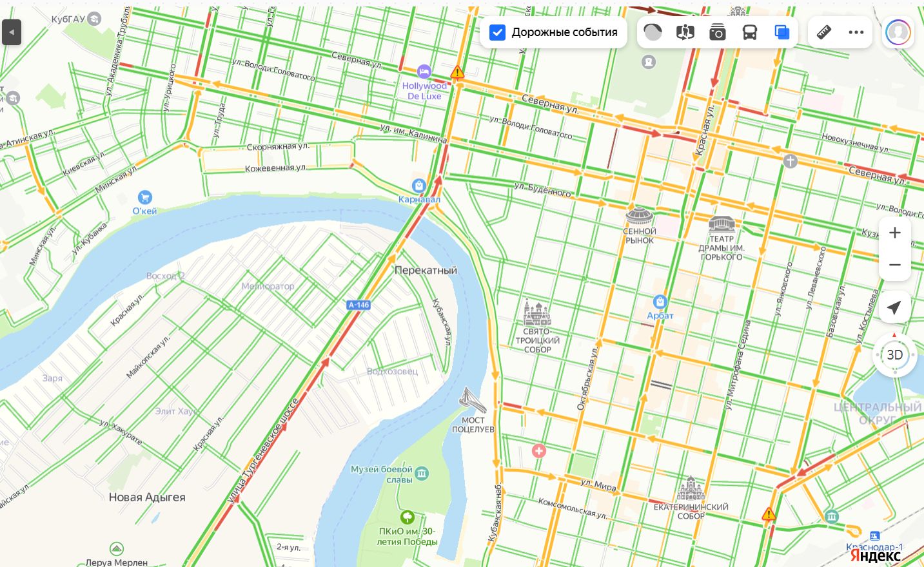Open the Яндекс logo link
The width and height of the screenshot is (924, 567).
[x=875, y=555]
